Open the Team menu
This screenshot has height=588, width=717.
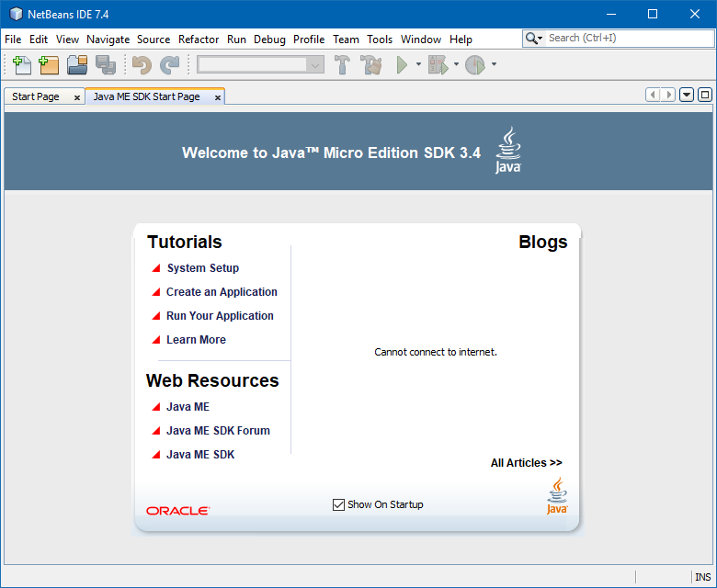click(x=346, y=40)
